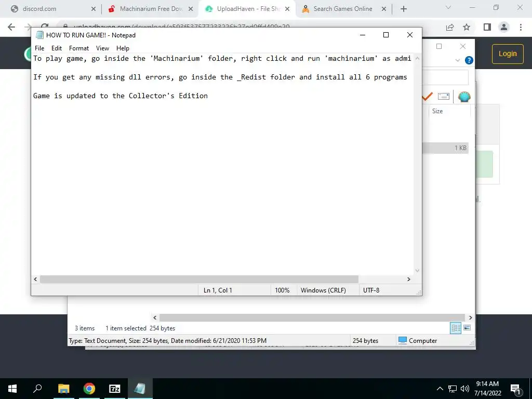532x399 pixels.
Task: Open 7-Zip from the taskbar
Action: click(x=115, y=389)
